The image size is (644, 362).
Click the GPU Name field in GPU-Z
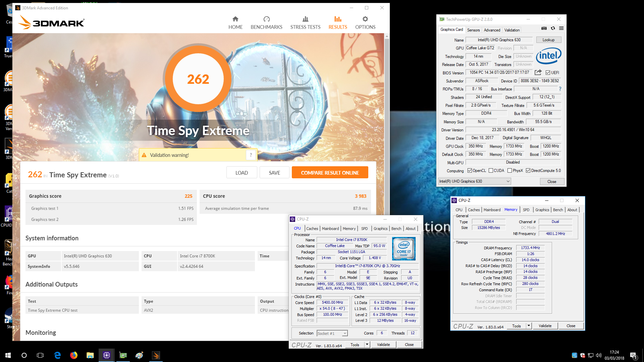pyautogui.click(x=499, y=40)
